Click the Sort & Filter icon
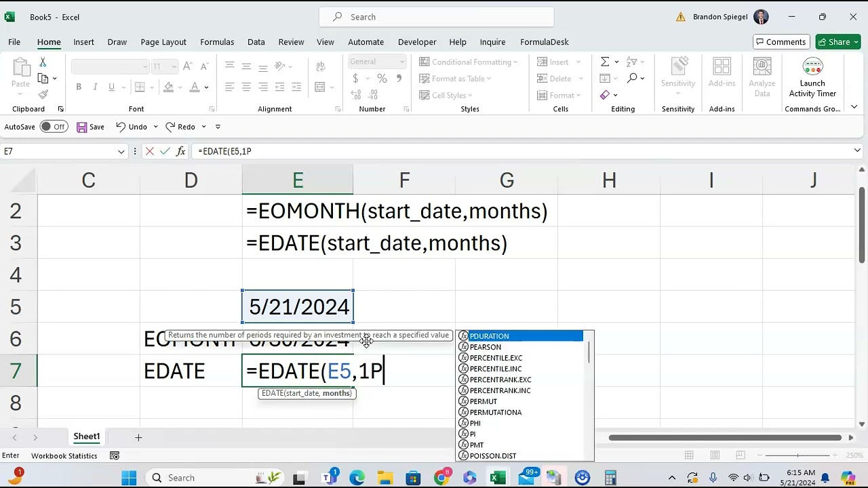868x488 pixels. click(x=631, y=62)
